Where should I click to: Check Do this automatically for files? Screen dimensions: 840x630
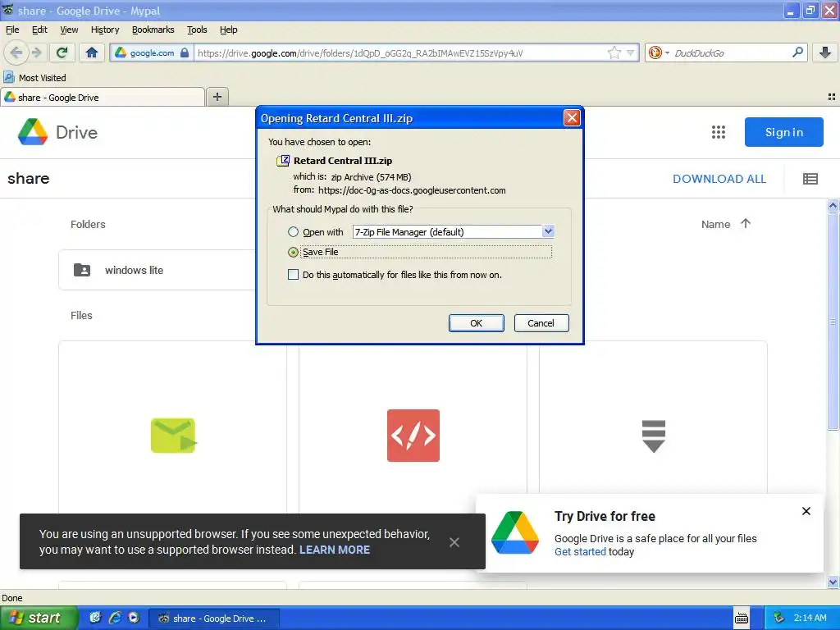tap(293, 275)
